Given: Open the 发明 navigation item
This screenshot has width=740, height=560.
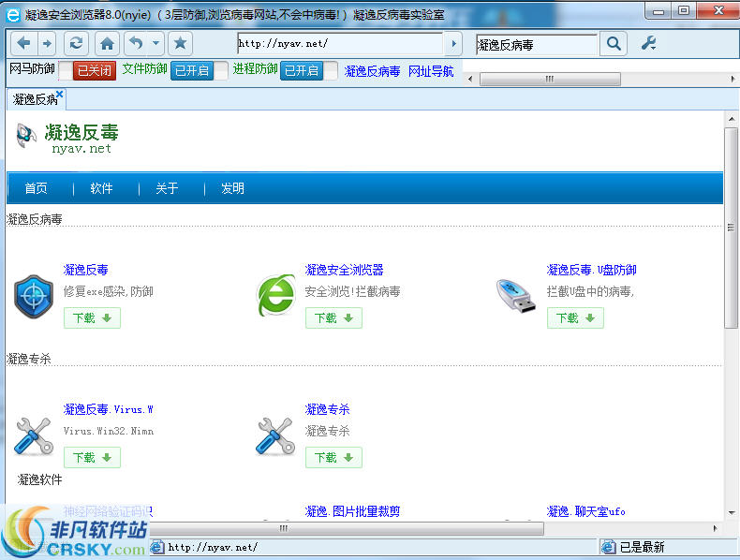Looking at the screenshot, I should pyautogui.click(x=232, y=188).
